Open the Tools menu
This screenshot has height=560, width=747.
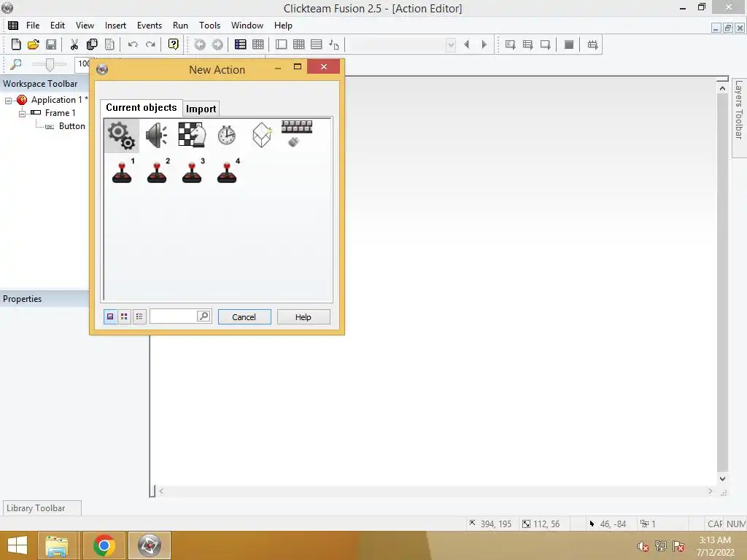[x=209, y=26]
